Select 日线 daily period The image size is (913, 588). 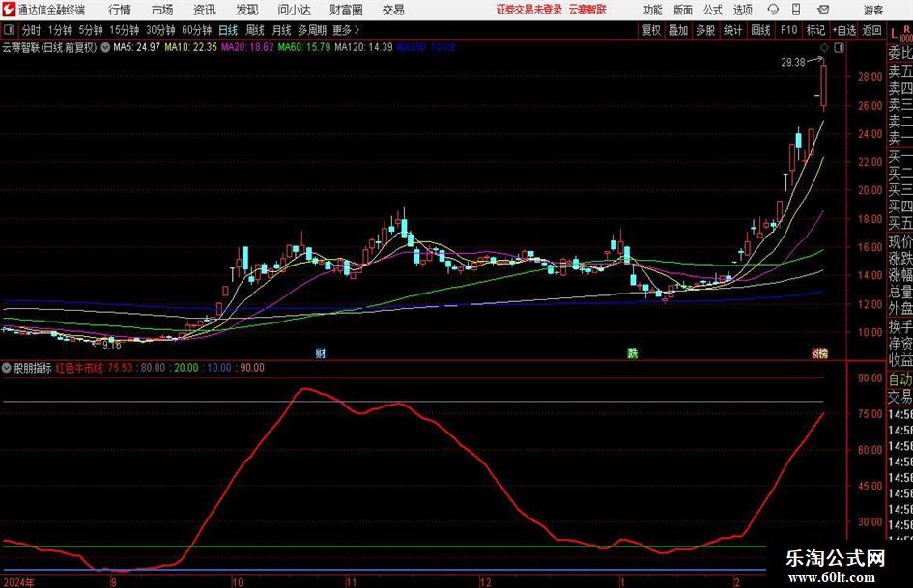(x=228, y=30)
